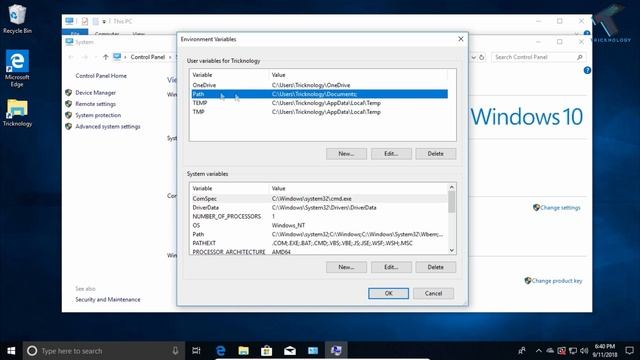Click the Value column header in system variables
640x360 pixels.
pyautogui.click(x=358, y=189)
